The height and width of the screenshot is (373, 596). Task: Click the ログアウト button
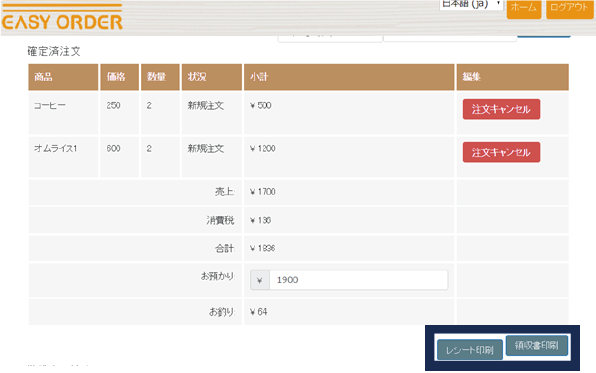(569, 8)
